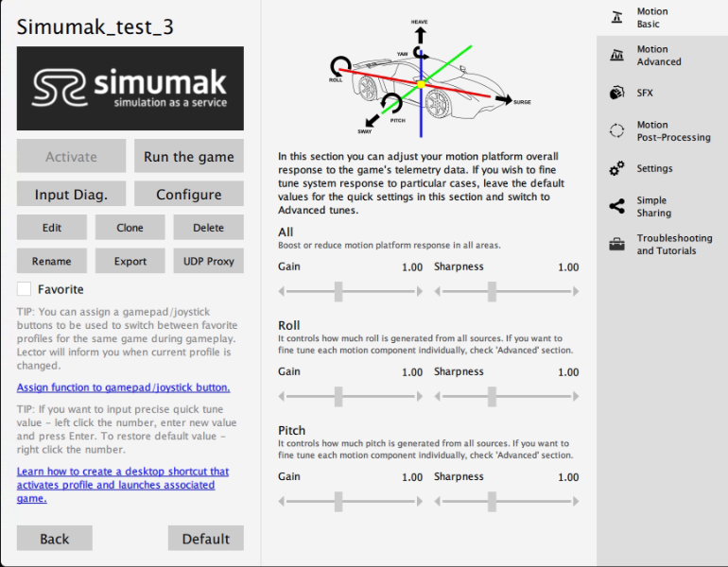This screenshot has height=567, width=728.
Task: Click the Motion Basic sidebar icon
Action: coord(616,18)
